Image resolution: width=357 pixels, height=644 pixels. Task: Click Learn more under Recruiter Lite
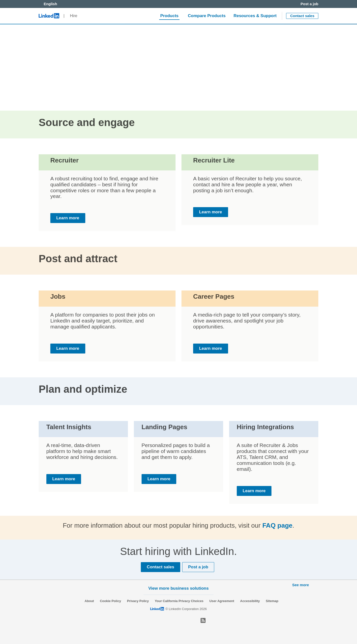[x=210, y=212]
